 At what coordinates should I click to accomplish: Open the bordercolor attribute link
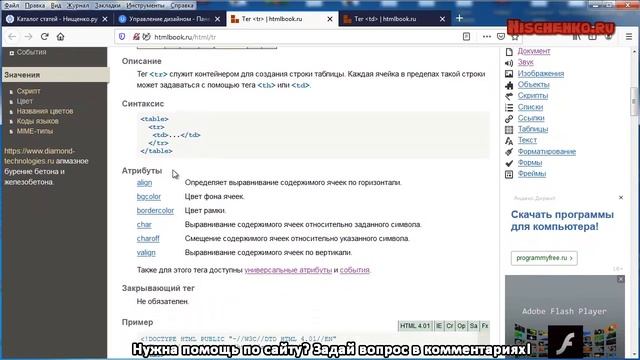pyautogui.click(x=155, y=210)
